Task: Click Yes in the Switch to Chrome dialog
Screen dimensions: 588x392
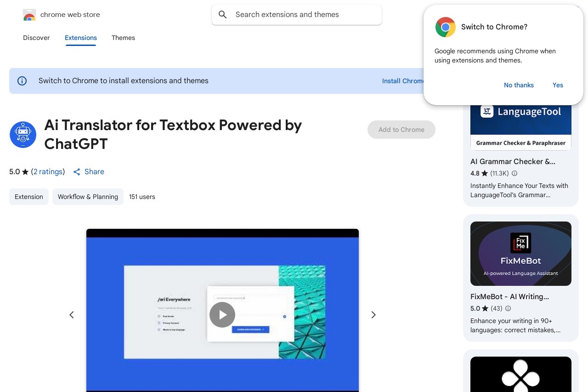Action: [x=558, y=85]
